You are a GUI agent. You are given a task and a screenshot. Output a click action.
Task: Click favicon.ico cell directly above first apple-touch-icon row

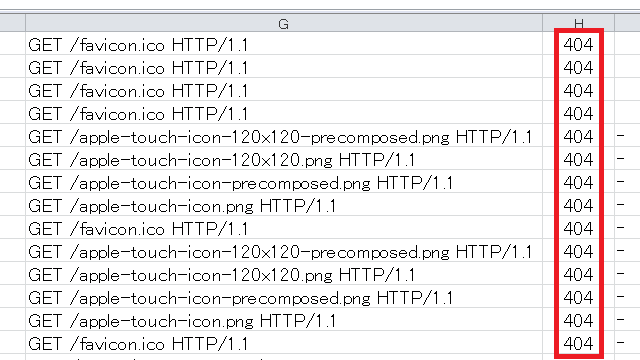point(284,113)
